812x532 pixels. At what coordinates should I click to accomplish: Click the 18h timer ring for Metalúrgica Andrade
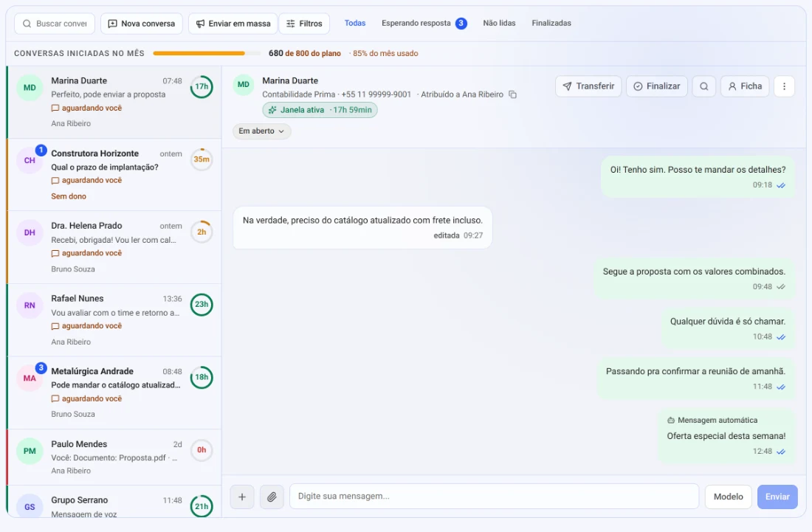coord(202,377)
